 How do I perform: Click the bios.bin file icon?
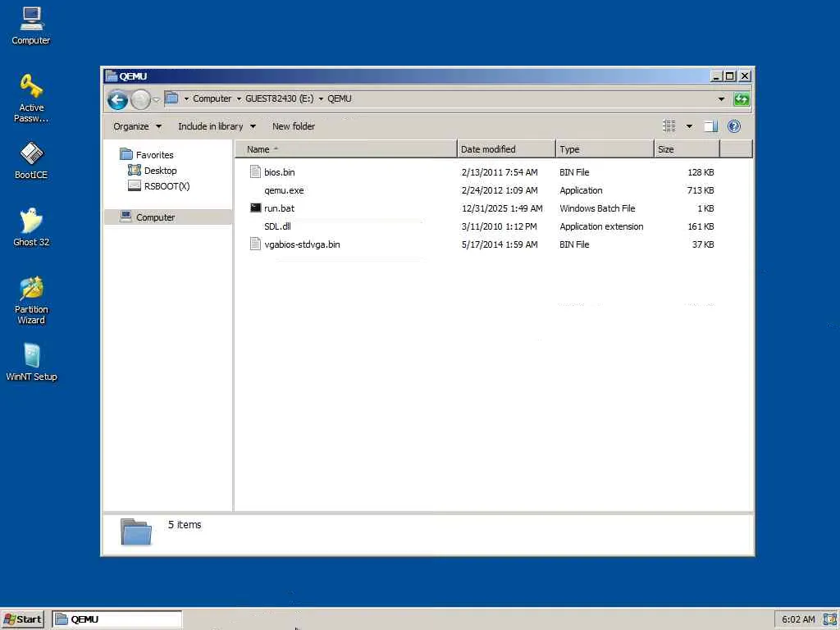tap(256, 172)
